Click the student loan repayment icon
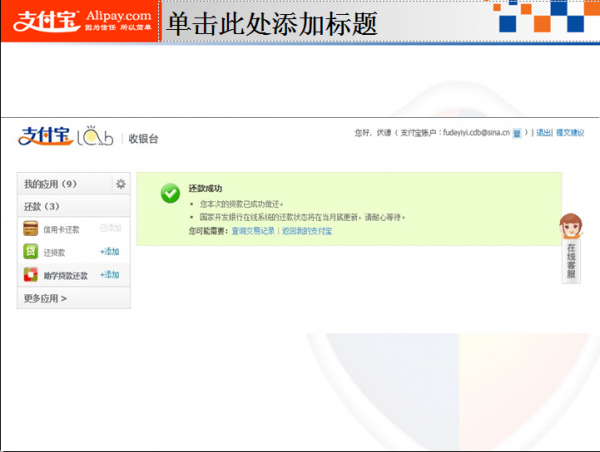This screenshot has height=452, width=600. pos(31,274)
